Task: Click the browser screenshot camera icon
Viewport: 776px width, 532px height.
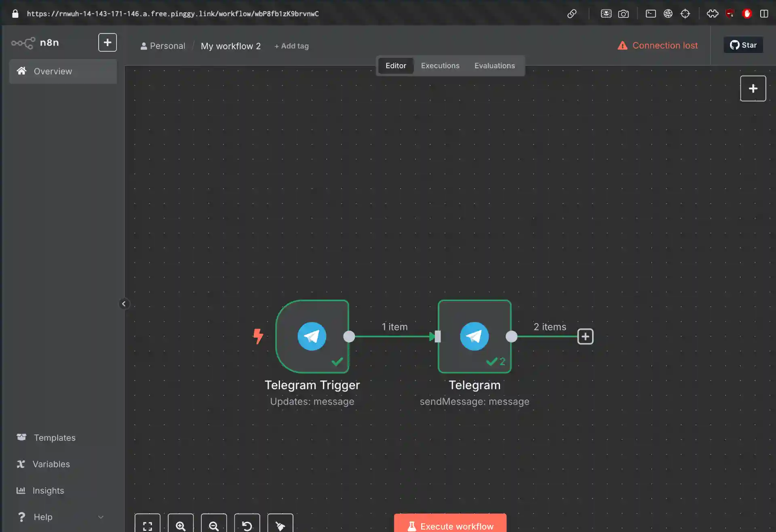Action: (x=623, y=14)
